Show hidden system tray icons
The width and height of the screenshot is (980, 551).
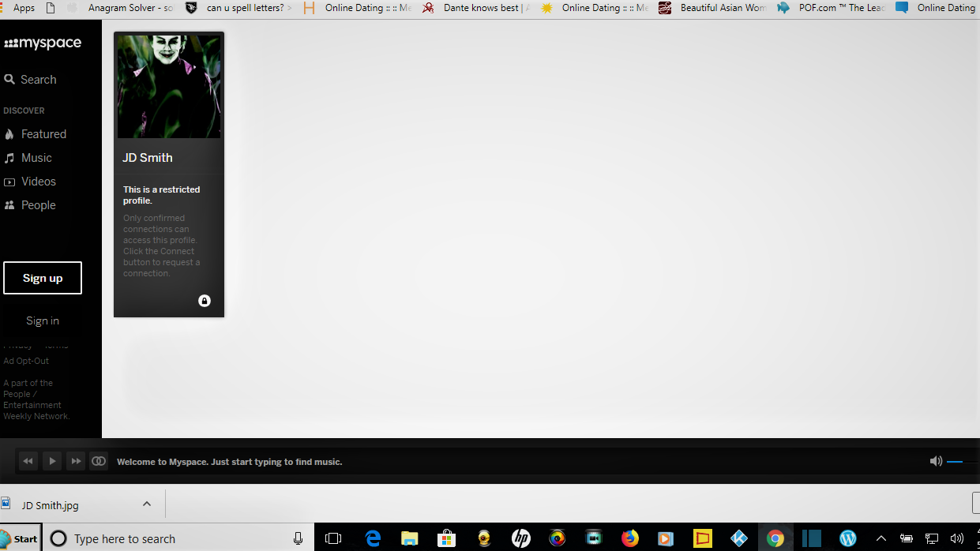881,538
